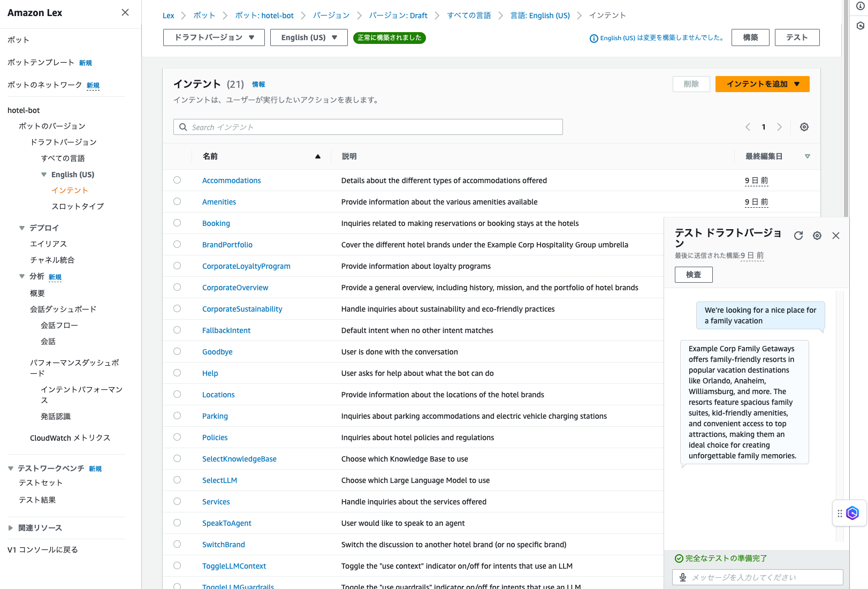
Task: Collapse the テストワークベンチ section
Action: pyautogui.click(x=11, y=469)
